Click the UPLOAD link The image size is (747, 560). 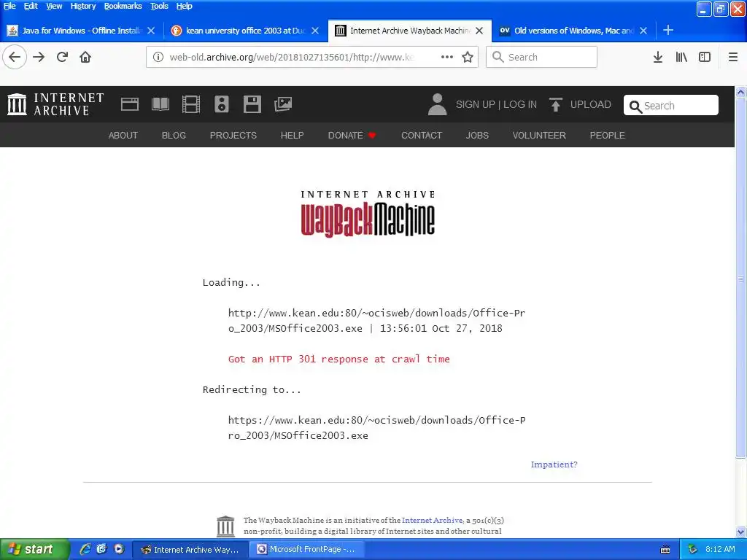pos(590,104)
